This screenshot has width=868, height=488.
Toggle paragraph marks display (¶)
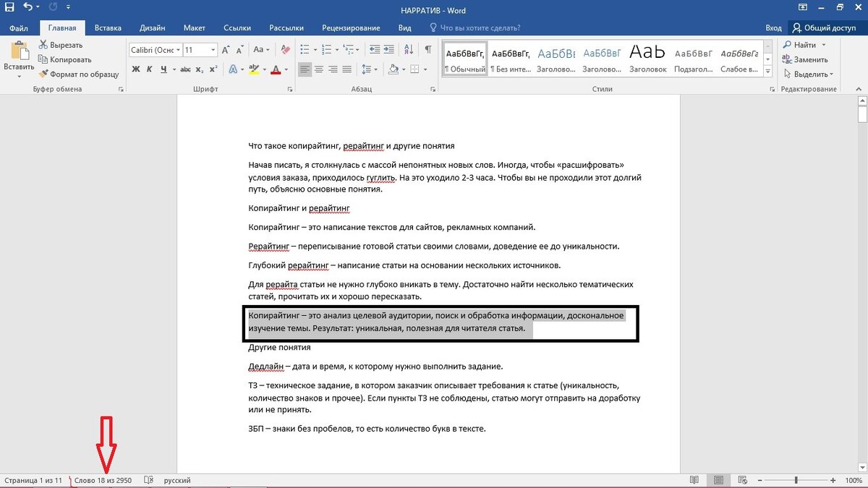tap(428, 50)
